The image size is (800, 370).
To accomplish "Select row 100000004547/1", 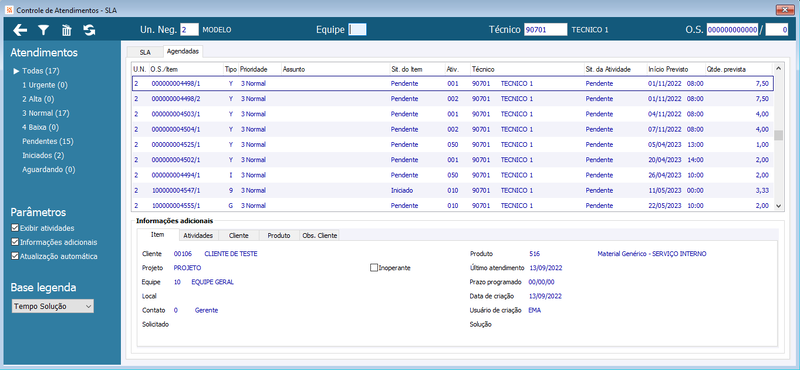I will pyautogui.click(x=453, y=190).
